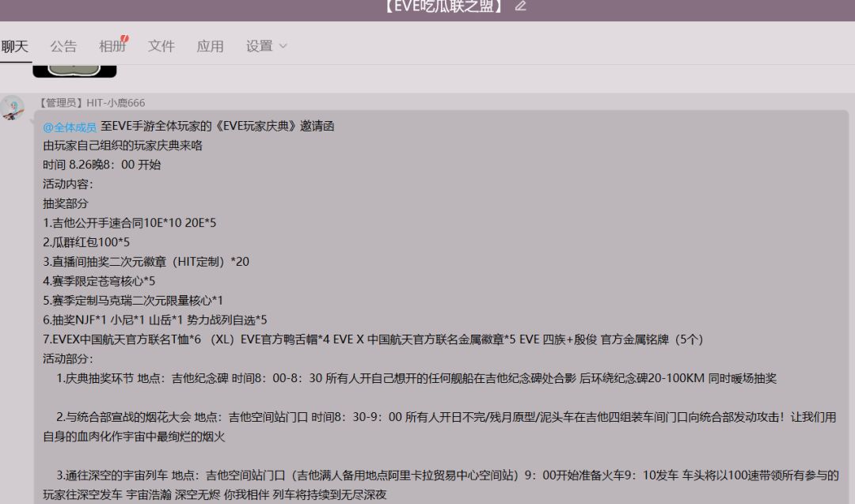Go to the 文件 tab
The height and width of the screenshot is (504, 855).
pyautogui.click(x=161, y=47)
